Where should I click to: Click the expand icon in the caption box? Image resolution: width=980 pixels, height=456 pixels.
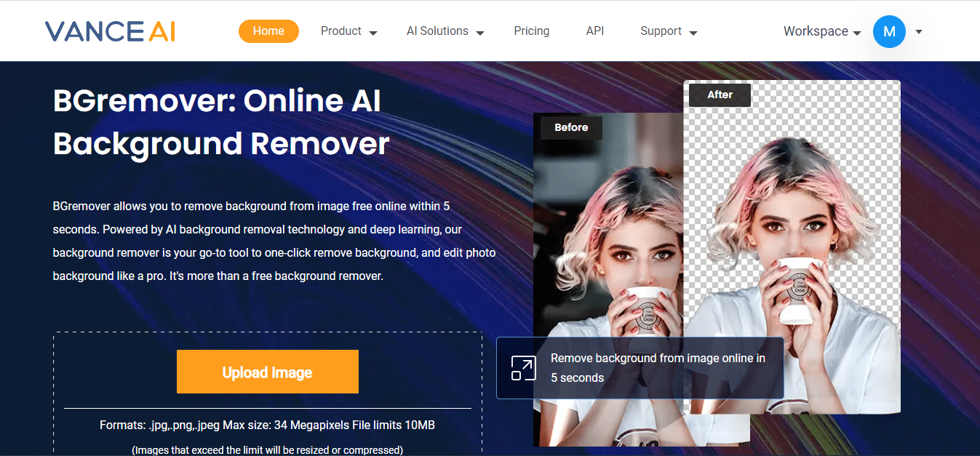523,368
